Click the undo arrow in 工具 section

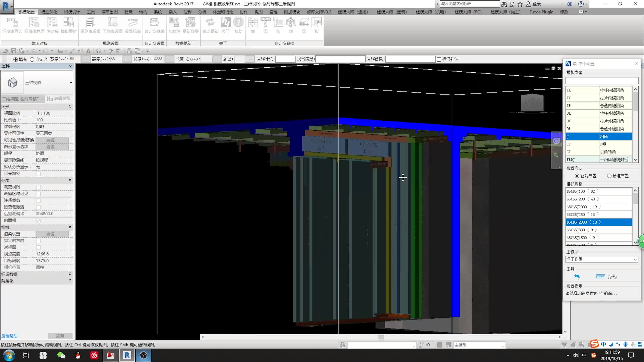577,277
